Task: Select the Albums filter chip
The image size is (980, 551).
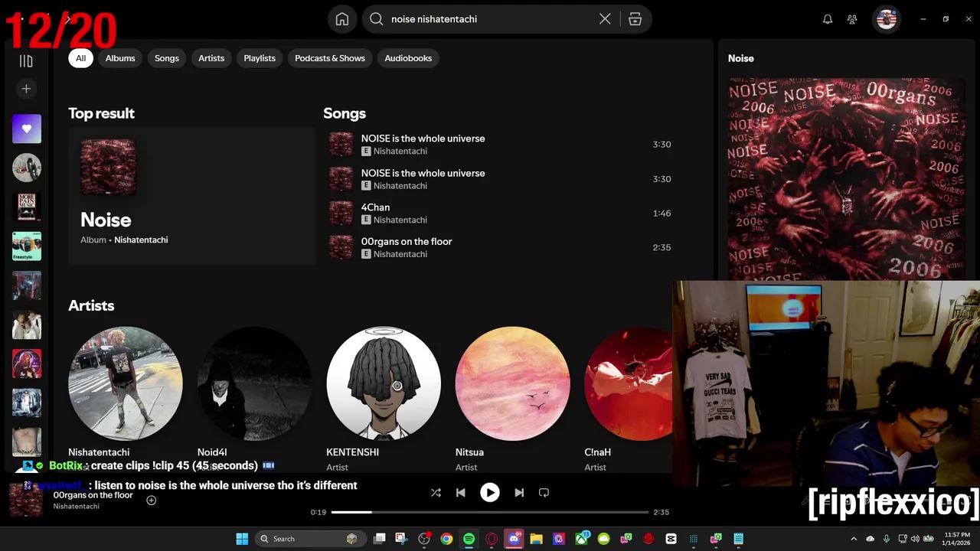Action: (x=120, y=58)
